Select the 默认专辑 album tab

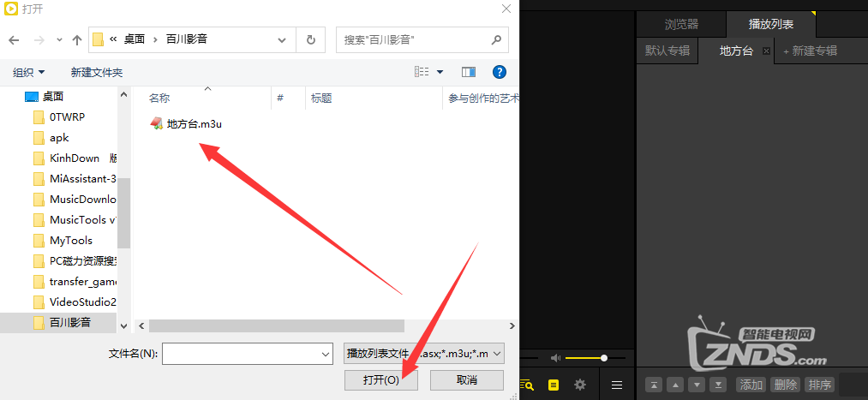click(x=667, y=51)
